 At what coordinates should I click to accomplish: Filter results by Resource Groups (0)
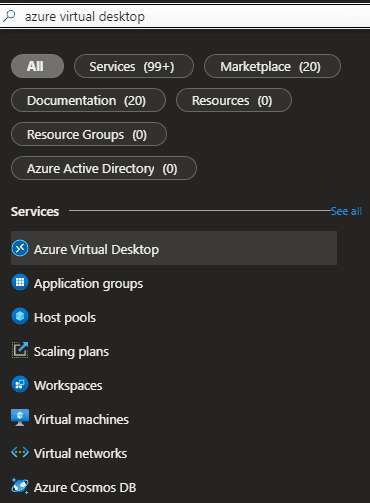(x=89, y=134)
